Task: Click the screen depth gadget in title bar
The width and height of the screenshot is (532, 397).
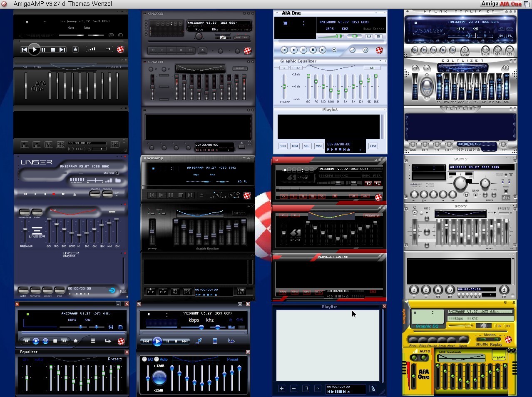Action: click(527, 4)
